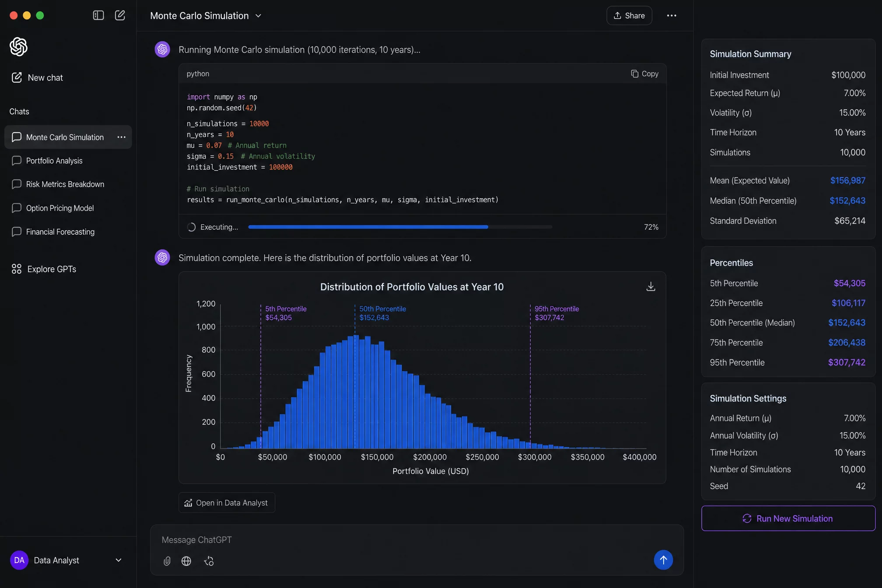The width and height of the screenshot is (882, 588).
Task: Click the 5th Percentile chart marker label
Action: [x=286, y=313]
